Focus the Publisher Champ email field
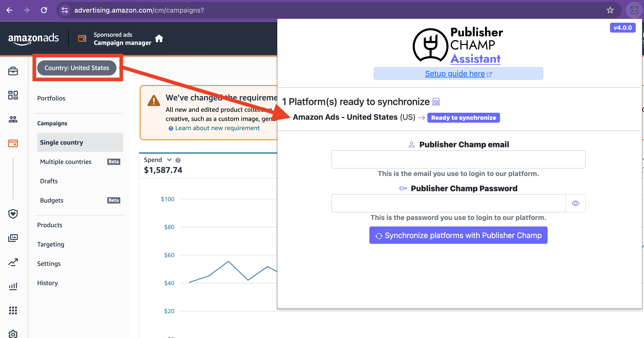Image resolution: width=644 pixels, height=338 pixels. click(x=458, y=159)
